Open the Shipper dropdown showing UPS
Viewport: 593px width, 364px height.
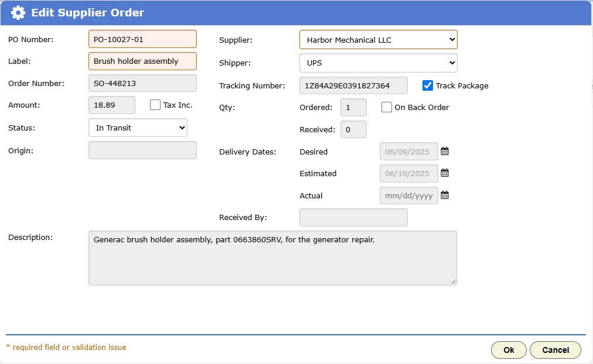pyautogui.click(x=378, y=63)
